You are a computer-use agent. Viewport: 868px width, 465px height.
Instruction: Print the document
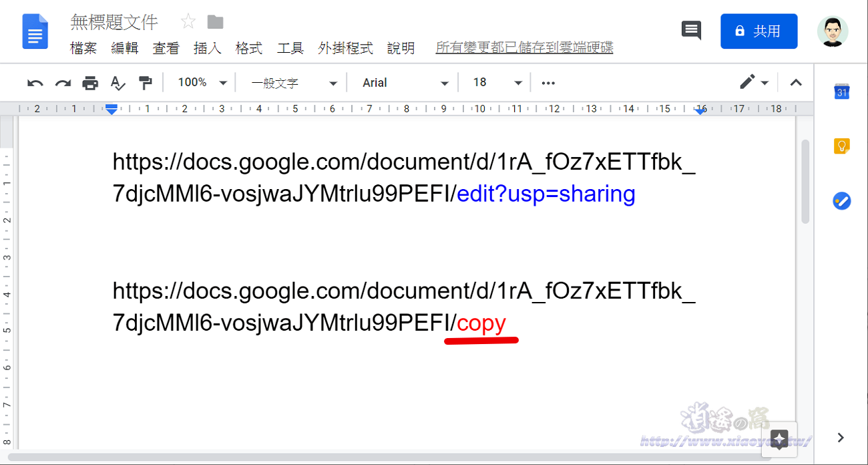[90, 83]
